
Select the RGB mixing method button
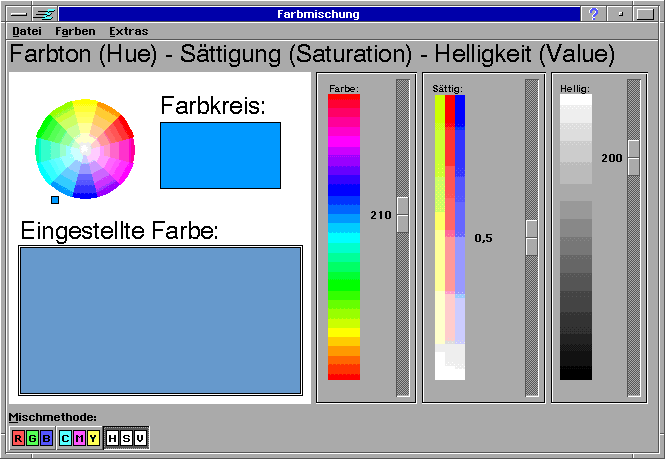[x=32, y=438]
